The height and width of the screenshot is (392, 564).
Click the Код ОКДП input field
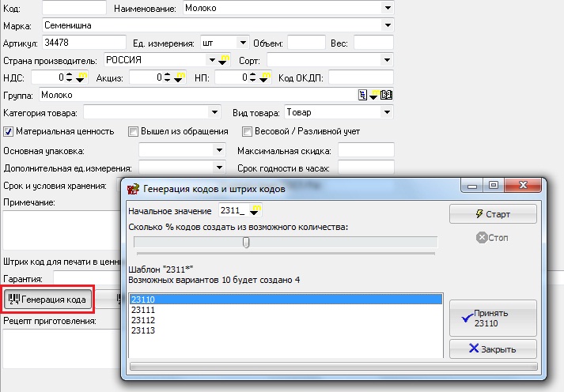coord(361,77)
